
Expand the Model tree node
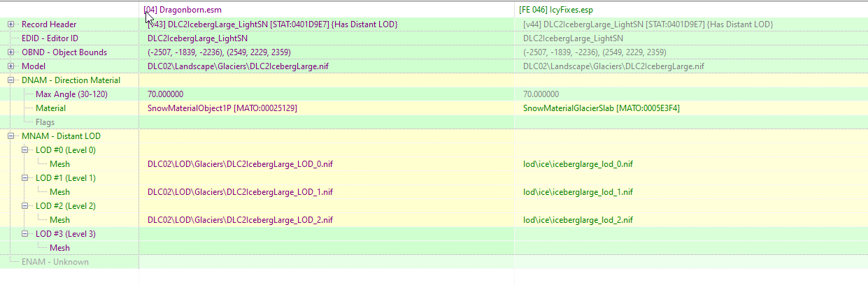11,66
